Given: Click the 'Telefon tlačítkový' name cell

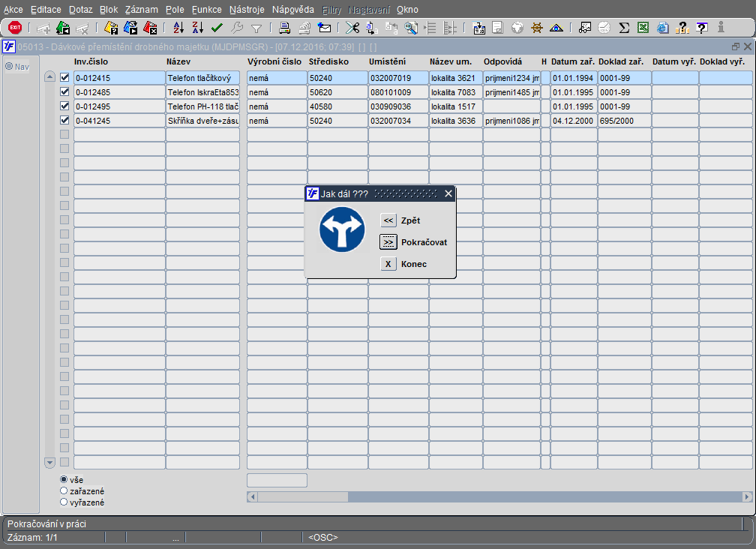Looking at the screenshot, I should coord(202,77).
